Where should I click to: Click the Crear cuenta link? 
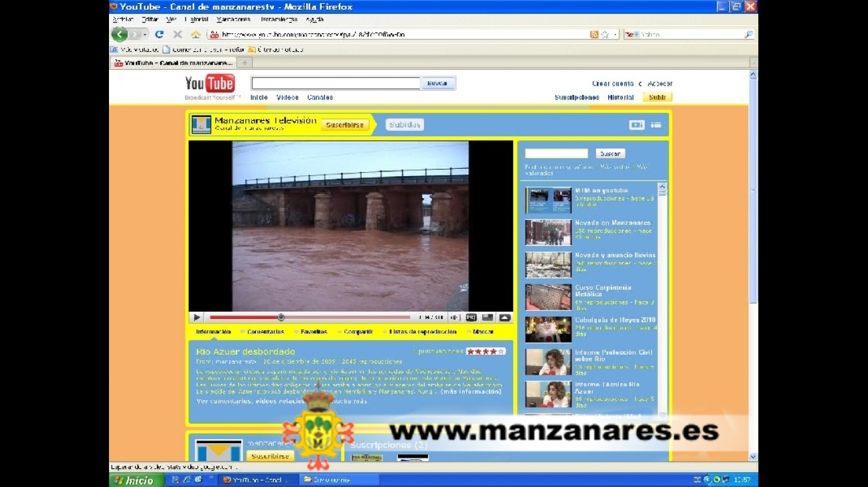pos(613,84)
